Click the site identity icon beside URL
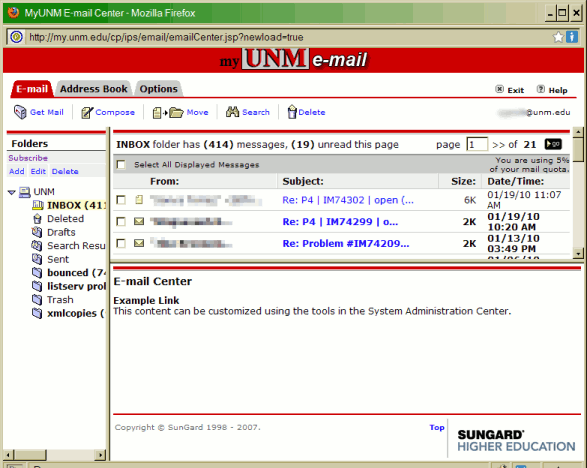This screenshot has width=587, height=468. click(x=16, y=37)
